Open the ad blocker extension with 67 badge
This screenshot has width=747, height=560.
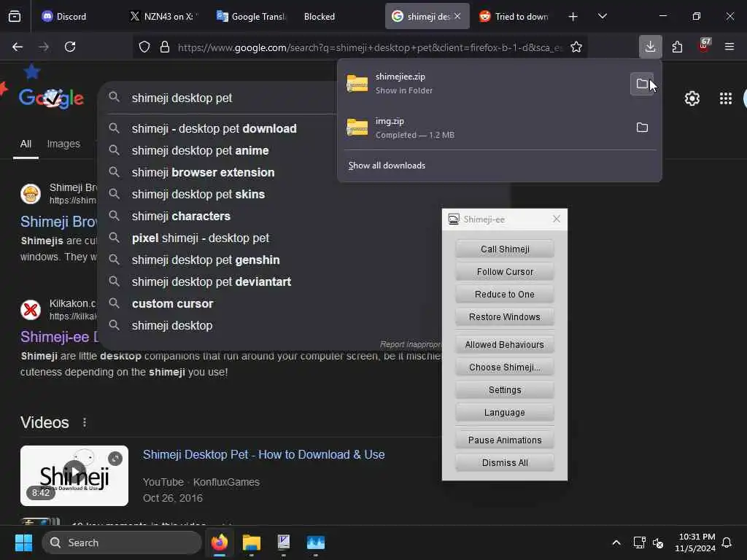[704, 46]
